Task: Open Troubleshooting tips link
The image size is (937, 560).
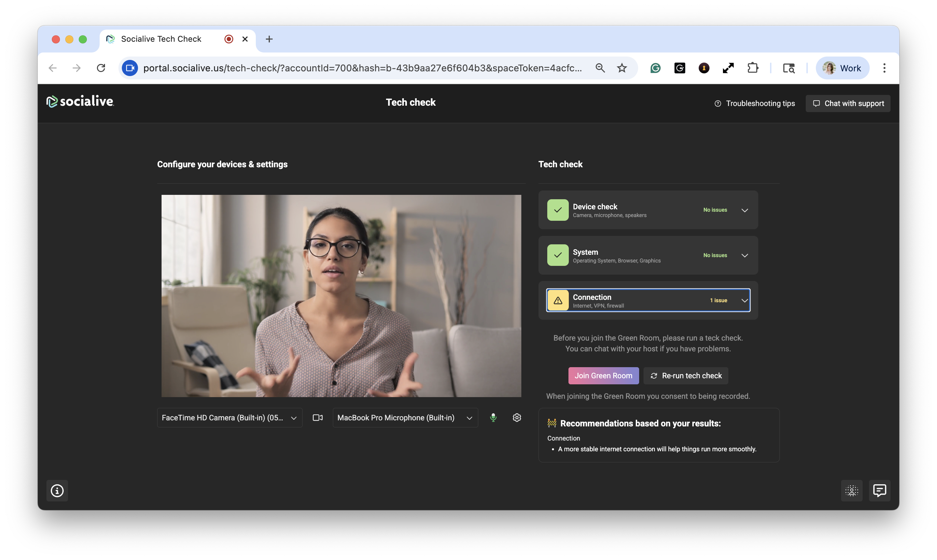Action: click(755, 103)
